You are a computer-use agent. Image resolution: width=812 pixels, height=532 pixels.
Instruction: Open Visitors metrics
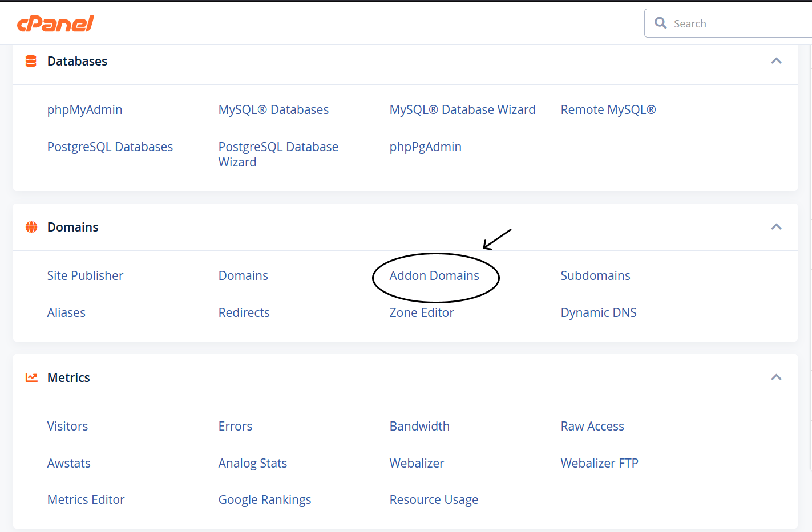point(67,426)
